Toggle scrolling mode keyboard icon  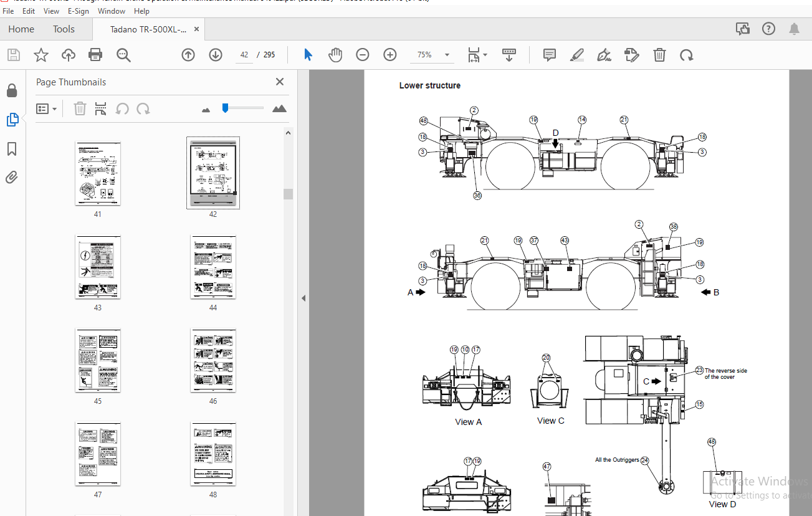(509, 55)
